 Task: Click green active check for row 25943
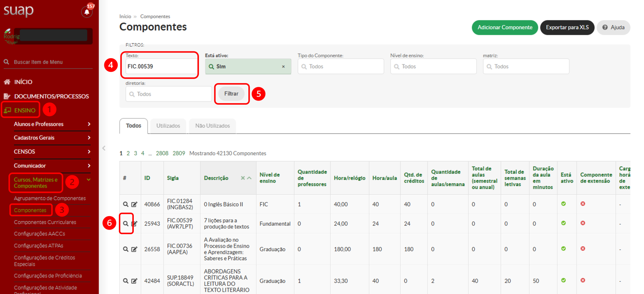pos(563,223)
